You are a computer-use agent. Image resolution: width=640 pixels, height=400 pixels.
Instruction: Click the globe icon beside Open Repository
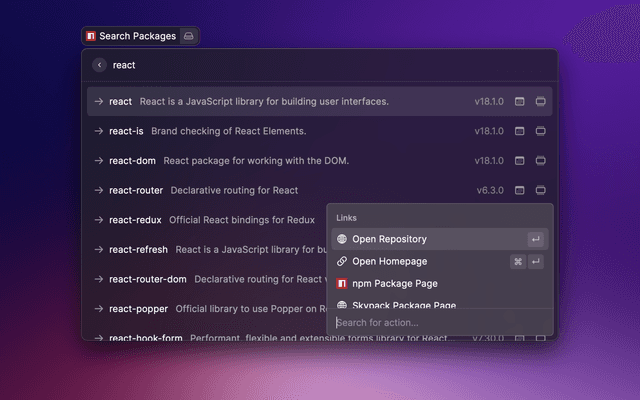(342, 239)
